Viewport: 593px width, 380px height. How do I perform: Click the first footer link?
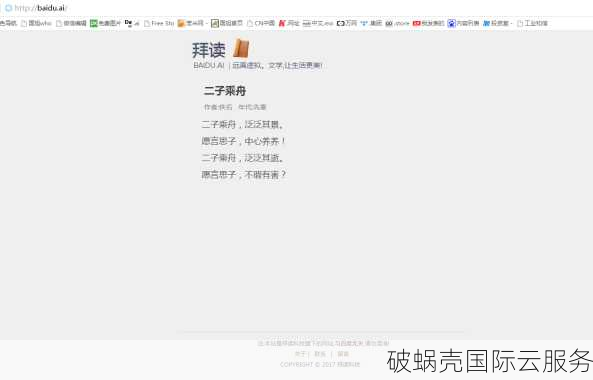(x=300, y=354)
